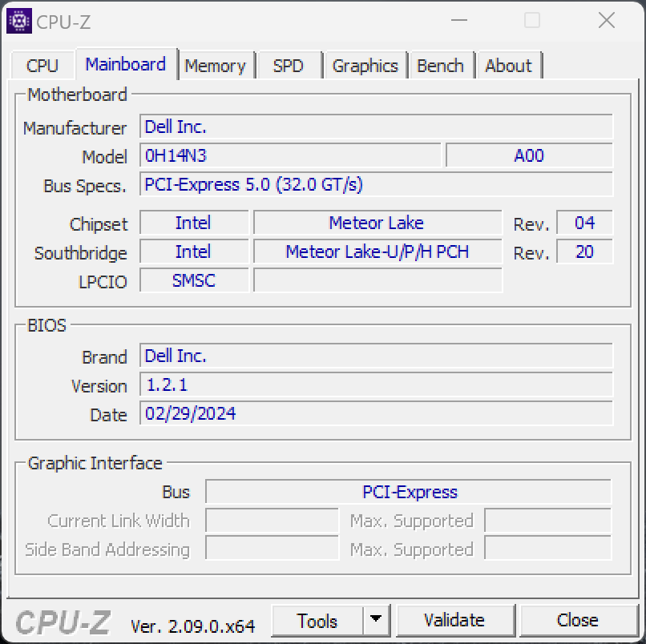Select the Meteor Lake-U/P/H PCH value
646x644 pixels.
pyautogui.click(x=378, y=252)
